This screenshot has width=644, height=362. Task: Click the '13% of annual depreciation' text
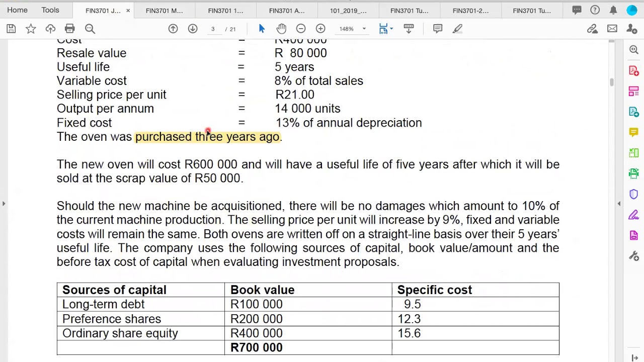pos(349,123)
